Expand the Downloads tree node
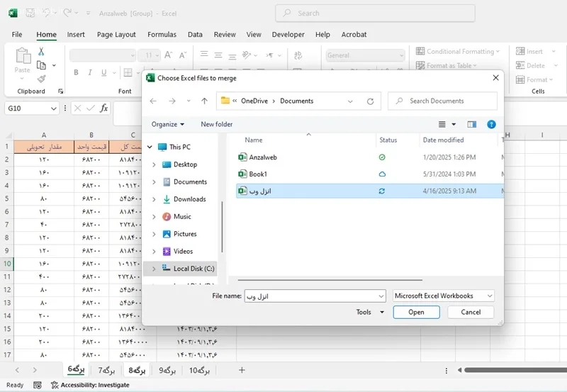This screenshot has height=392, width=567. click(154, 199)
